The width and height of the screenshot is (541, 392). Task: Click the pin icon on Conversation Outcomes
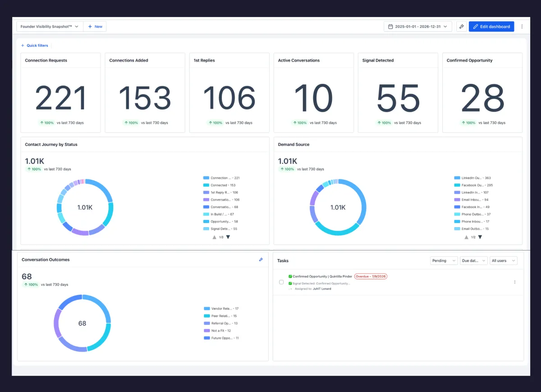(x=261, y=260)
